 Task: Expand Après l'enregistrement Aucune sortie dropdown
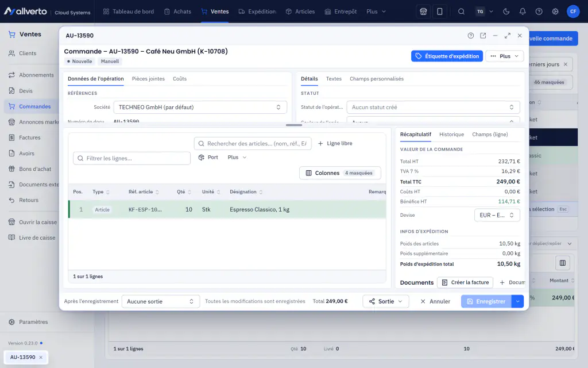pos(161,301)
